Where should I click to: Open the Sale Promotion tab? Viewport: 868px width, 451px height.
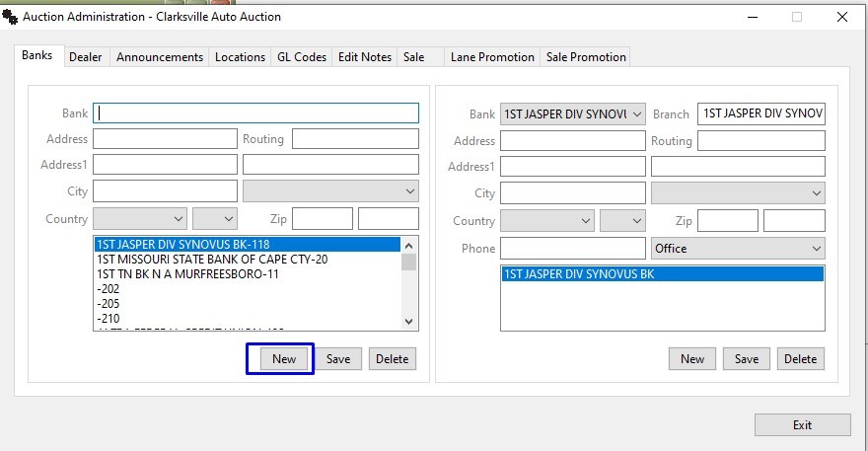[586, 57]
